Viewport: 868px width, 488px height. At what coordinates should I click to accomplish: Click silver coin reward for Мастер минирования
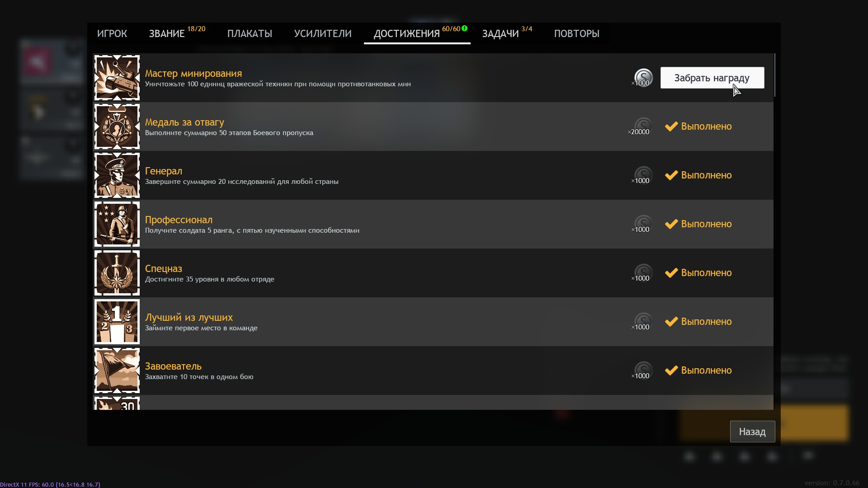pyautogui.click(x=643, y=78)
